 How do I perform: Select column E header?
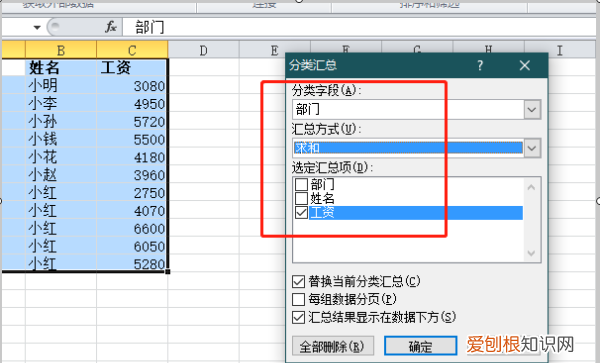point(275,50)
